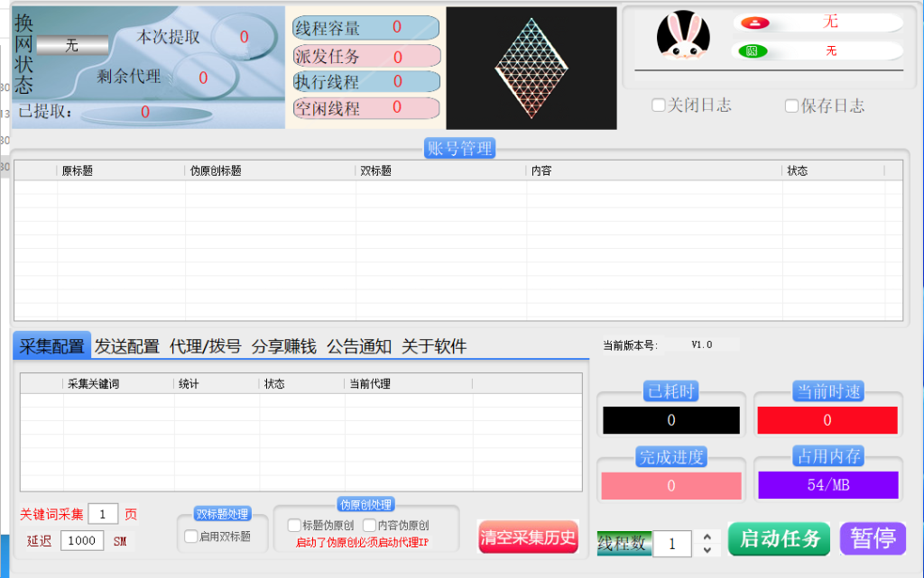
Task: Click the orange user account icon
Action: click(x=750, y=23)
